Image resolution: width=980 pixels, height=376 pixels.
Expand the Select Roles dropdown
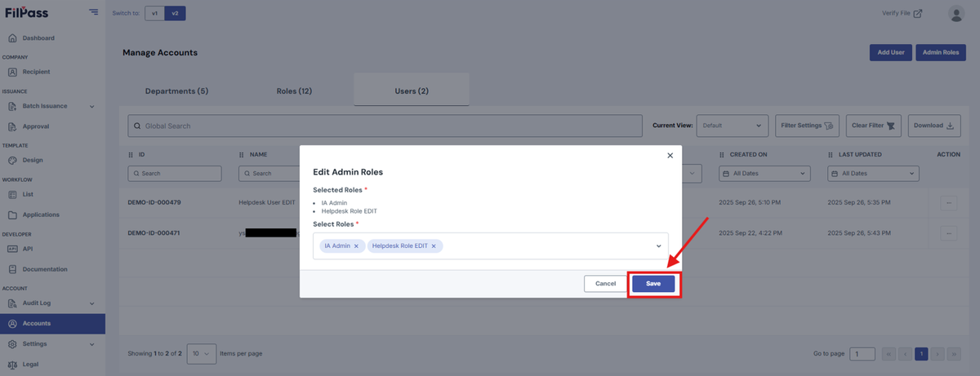pos(658,246)
